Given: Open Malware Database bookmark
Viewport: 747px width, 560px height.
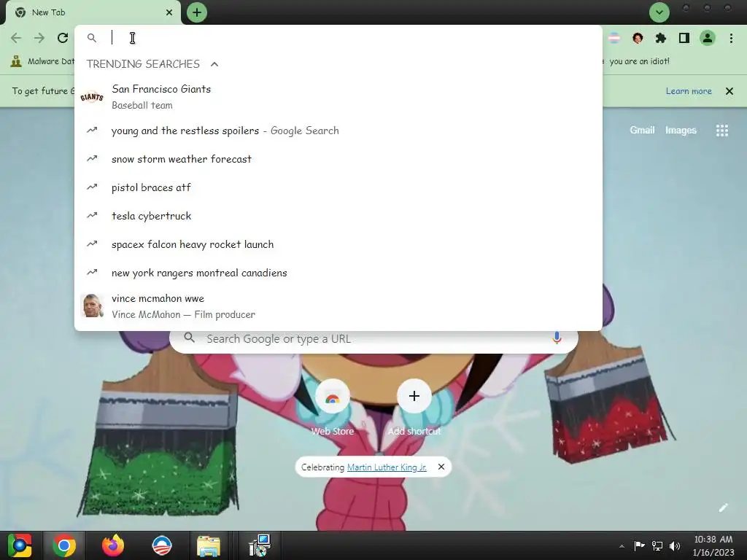Looking at the screenshot, I should [43, 61].
